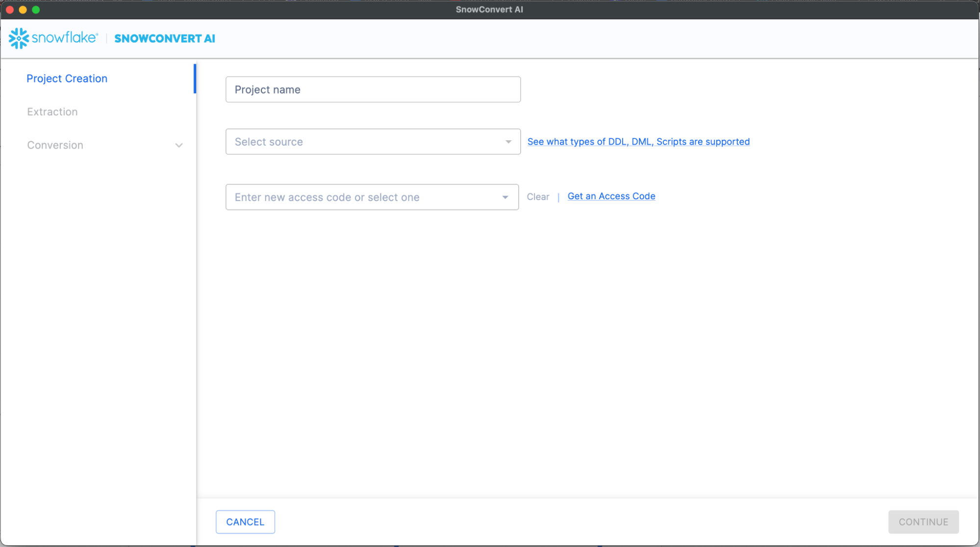The height and width of the screenshot is (547, 980).
Task: Maximize the window with green button
Action: click(x=36, y=10)
